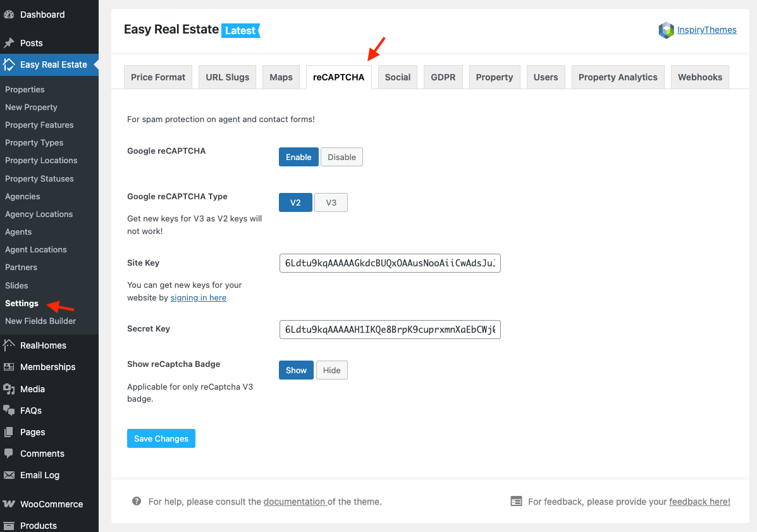This screenshot has width=757, height=532.
Task: Click the Comments bubble icon
Action: [9, 454]
